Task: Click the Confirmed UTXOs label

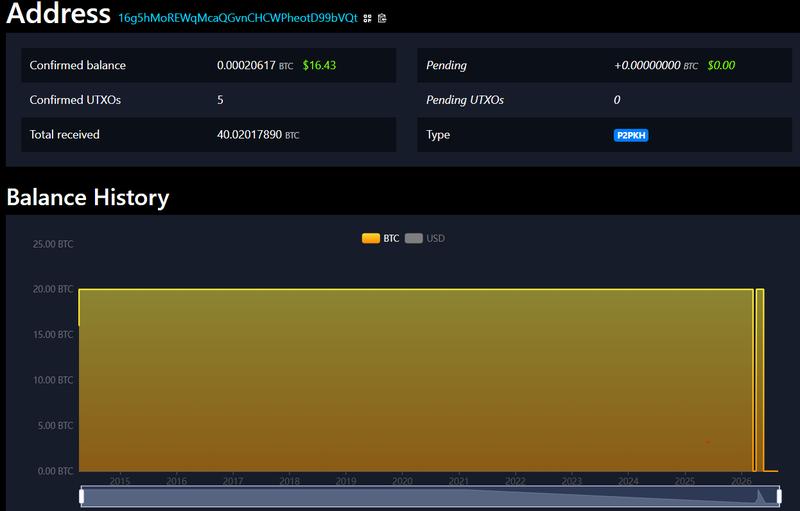Action: point(75,100)
